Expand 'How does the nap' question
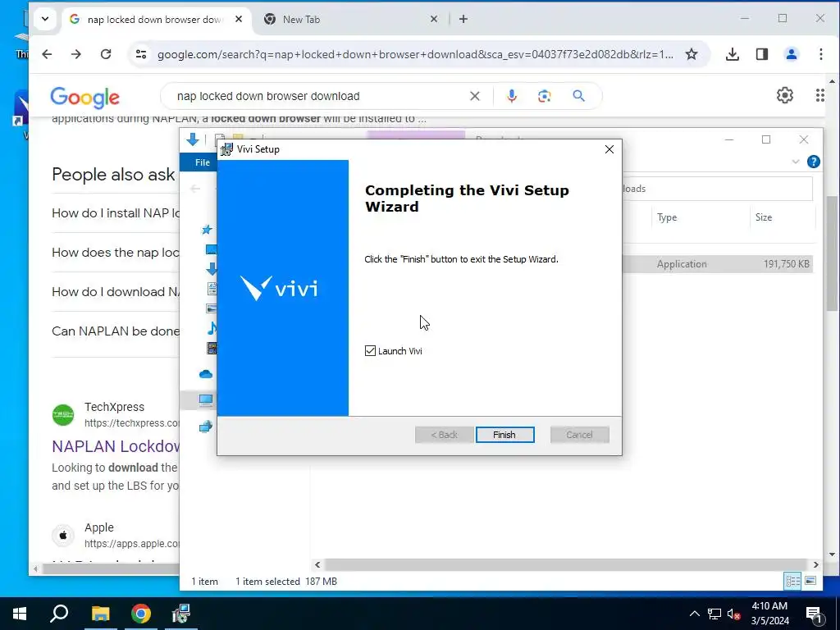 pyautogui.click(x=116, y=253)
